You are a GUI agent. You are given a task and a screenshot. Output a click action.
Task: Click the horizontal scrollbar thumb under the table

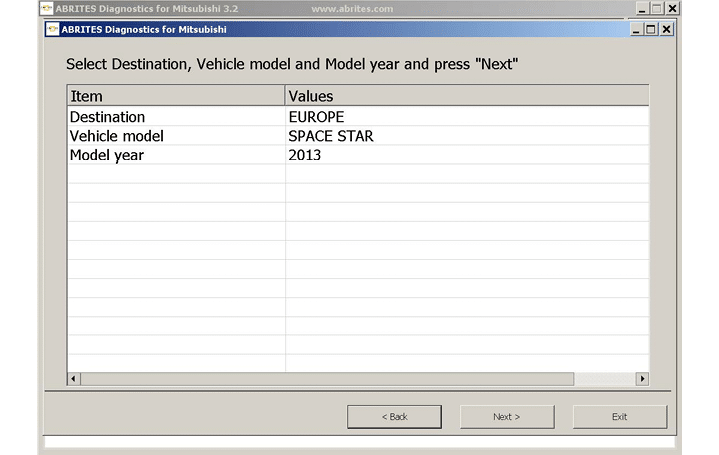click(x=326, y=379)
